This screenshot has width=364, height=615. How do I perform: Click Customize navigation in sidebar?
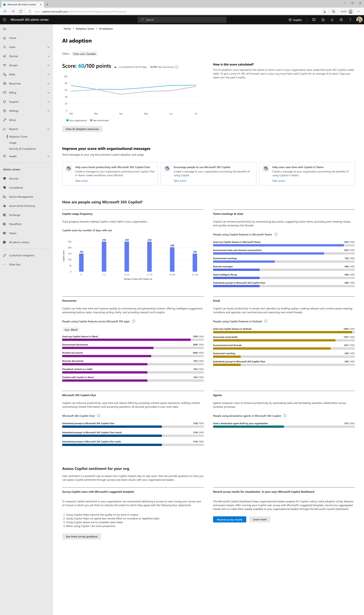pos(26,255)
